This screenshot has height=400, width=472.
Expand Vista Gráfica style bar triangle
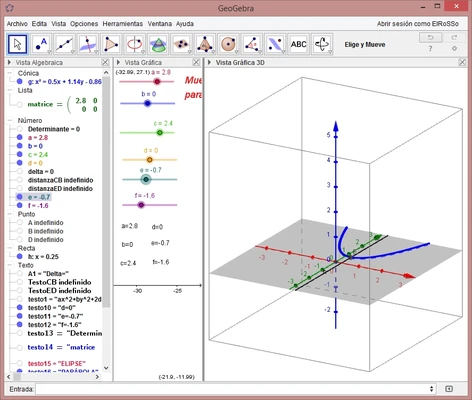[118, 62]
